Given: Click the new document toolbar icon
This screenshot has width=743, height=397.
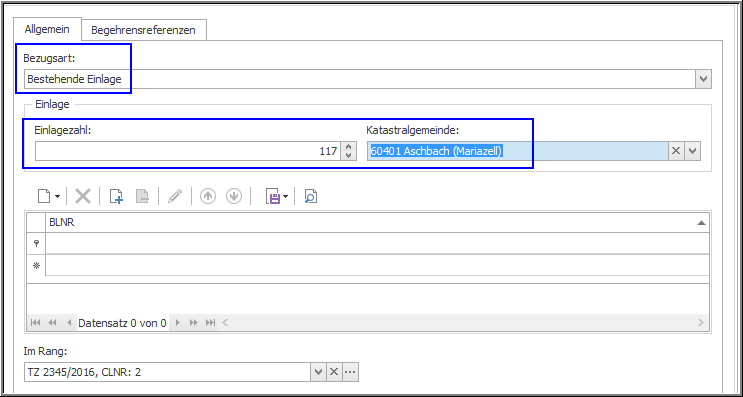Looking at the screenshot, I should 44,196.
